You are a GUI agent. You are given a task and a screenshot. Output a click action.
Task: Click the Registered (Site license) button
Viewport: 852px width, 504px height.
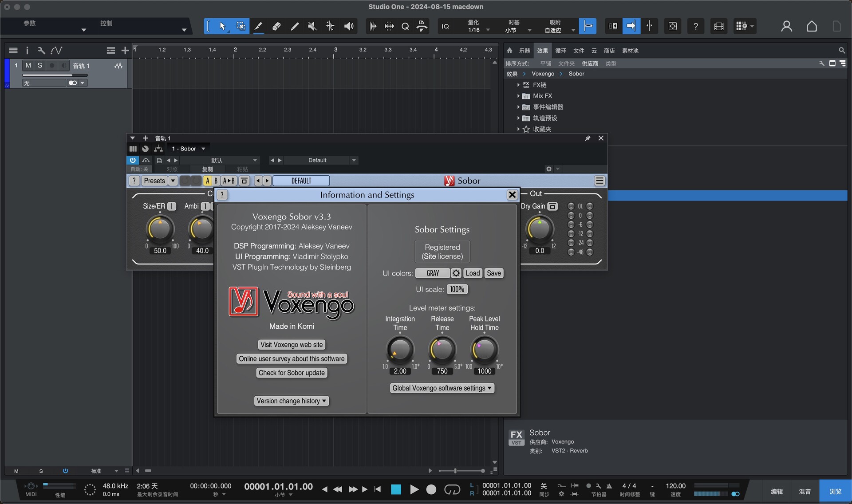click(442, 252)
